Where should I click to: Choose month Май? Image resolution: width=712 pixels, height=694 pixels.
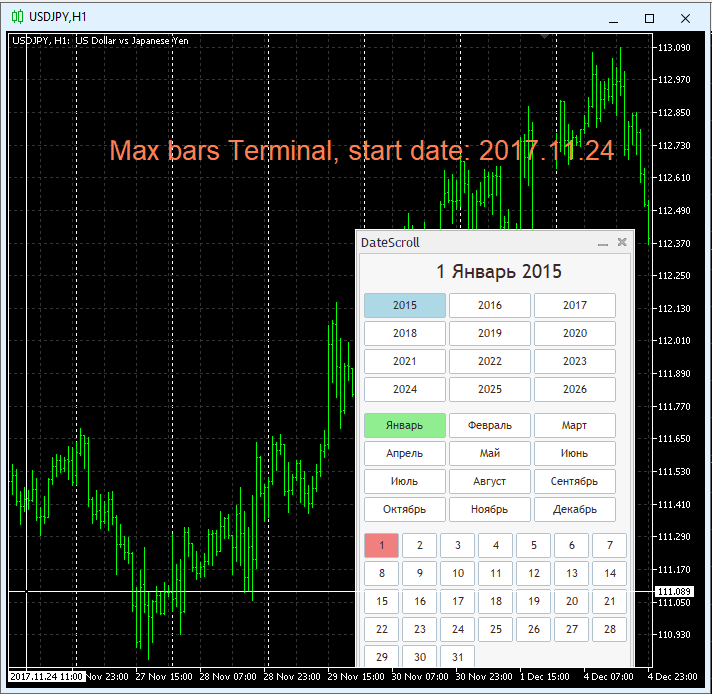(490, 453)
